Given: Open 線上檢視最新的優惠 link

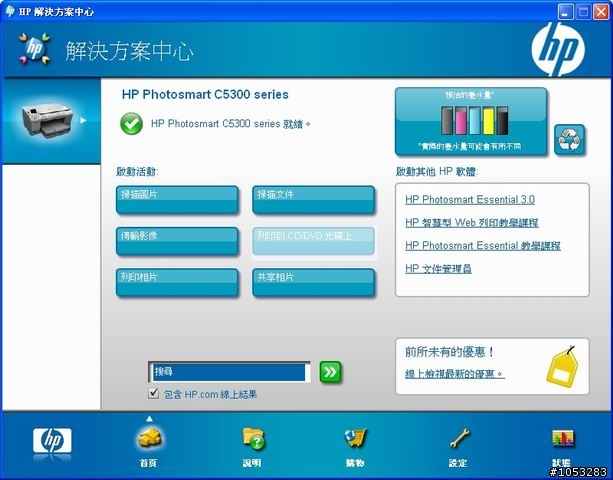Looking at the screenshot, I should tap(455, 374).
